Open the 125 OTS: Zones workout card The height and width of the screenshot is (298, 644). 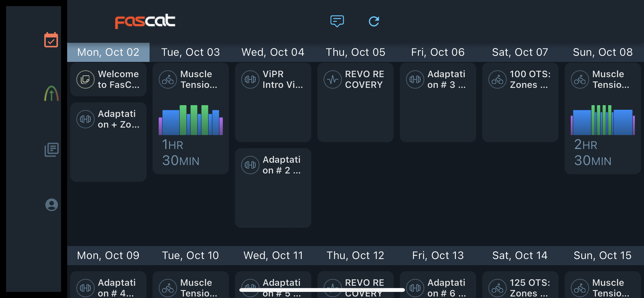tap(520, 285)
